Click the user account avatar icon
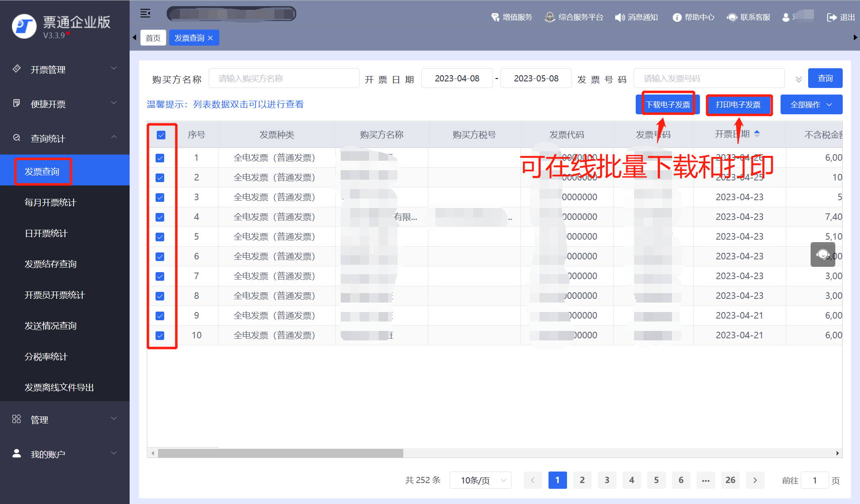The height and width of the screenshot is (504, 860). pyautogui.click(x=786, y=17)
